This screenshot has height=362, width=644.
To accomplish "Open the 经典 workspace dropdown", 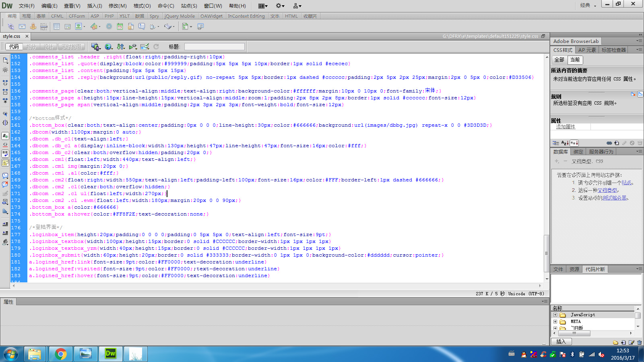I will (588, 5).
